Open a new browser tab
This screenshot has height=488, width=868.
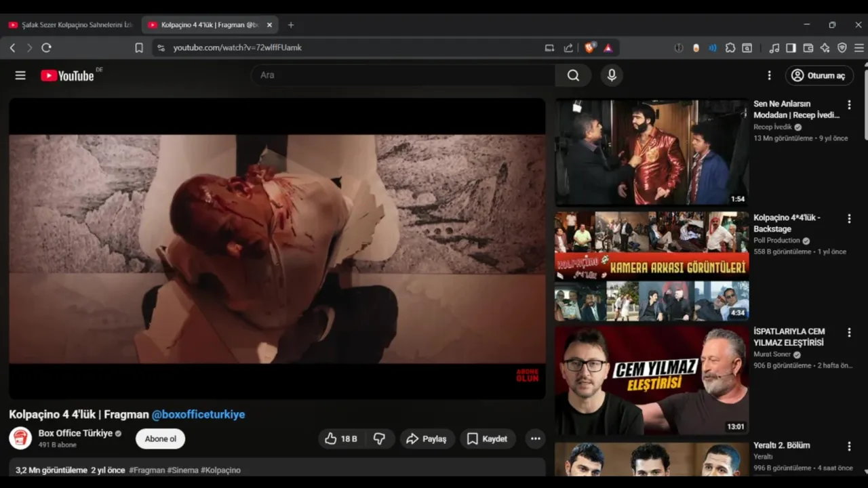click(291, 25)
